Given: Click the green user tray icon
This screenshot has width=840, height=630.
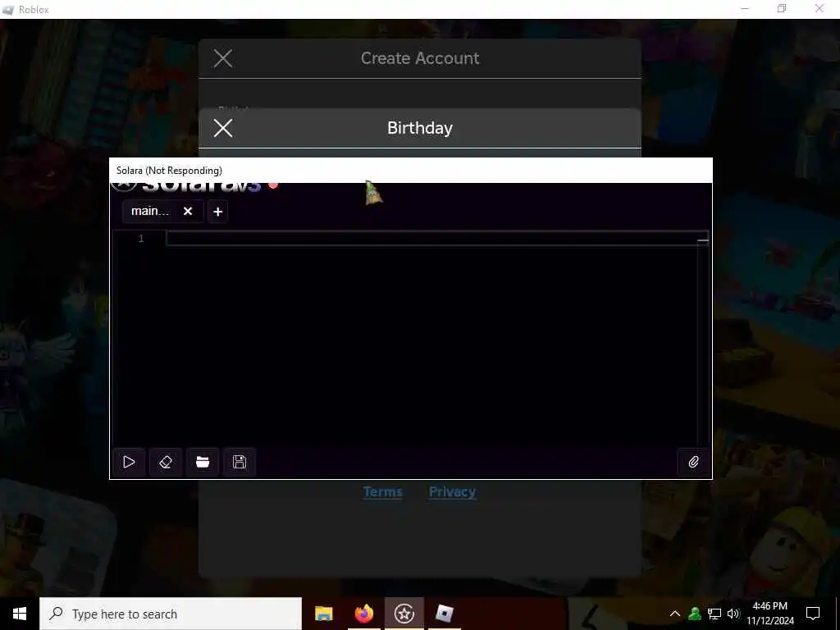Looking at the screenshot, I should pyautogui.click(x=695, y=614).
